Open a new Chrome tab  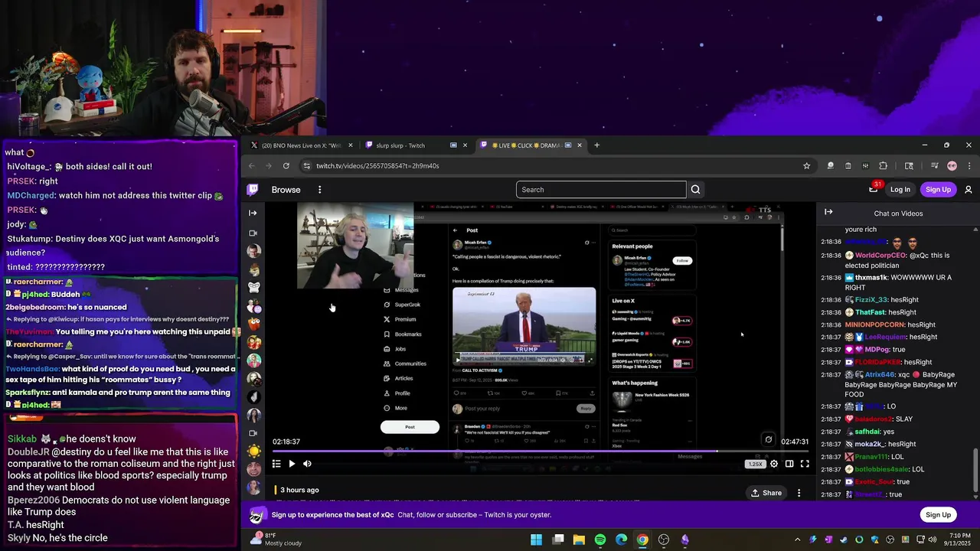click(x=597, y=145)
